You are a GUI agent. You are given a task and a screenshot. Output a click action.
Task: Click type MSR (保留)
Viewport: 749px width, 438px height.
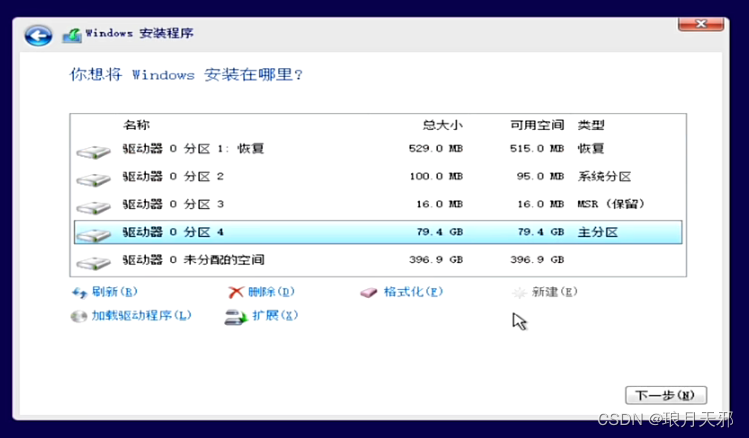pos(611,204)
